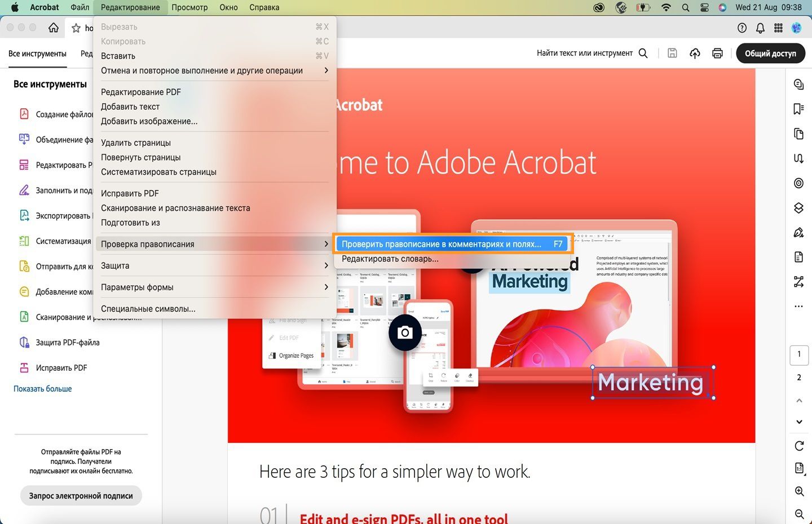
Task: Choose 'Редактирование PDF' from the menu
Action: click(x=215, y=92)
